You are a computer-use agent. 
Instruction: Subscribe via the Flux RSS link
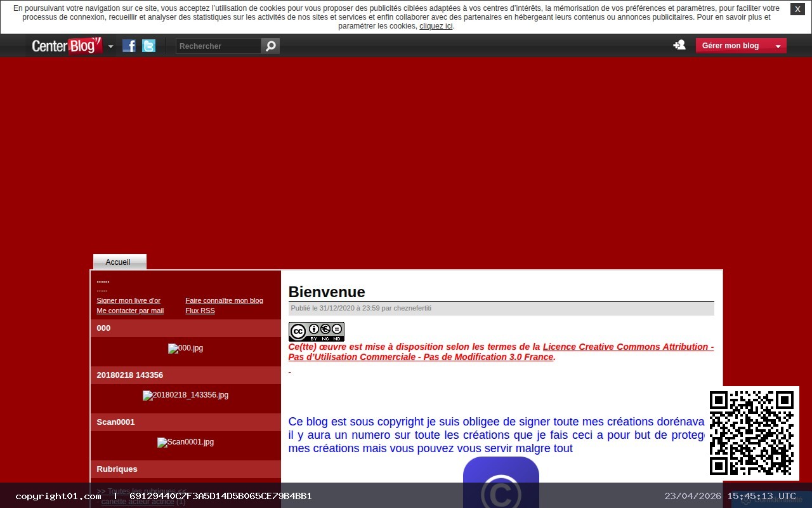click(200, 311)
